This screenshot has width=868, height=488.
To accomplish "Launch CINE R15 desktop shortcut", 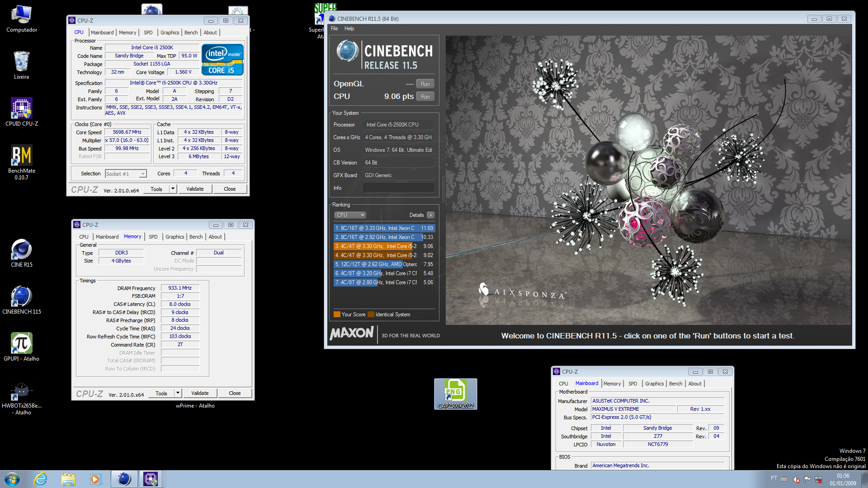I will [21, 253].
